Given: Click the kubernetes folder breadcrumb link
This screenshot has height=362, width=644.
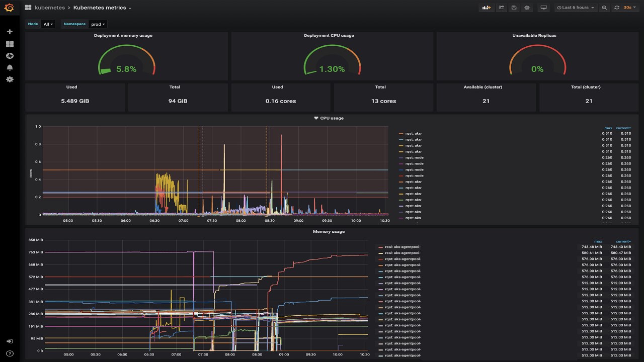Looking at the screenshot, I should pyautogui.click(x=50, y=8).
